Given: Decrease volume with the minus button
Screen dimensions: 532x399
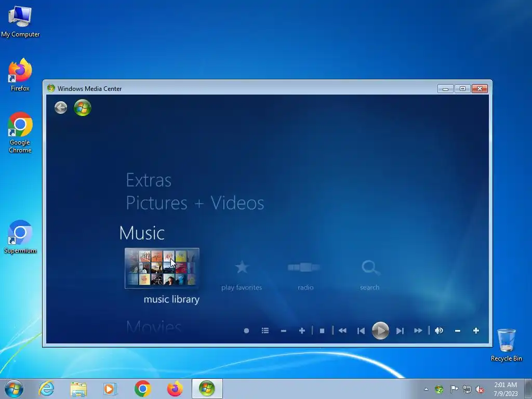Looking at the screenshot, I should [x=458, y=331].
